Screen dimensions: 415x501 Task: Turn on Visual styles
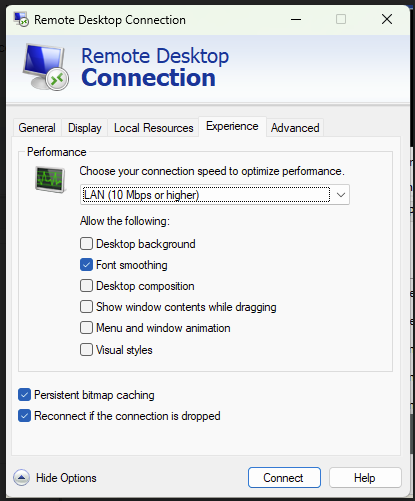[86, 350]
